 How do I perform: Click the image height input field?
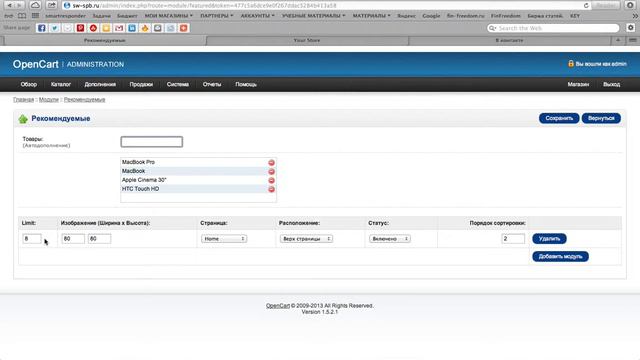pos(99,239)
